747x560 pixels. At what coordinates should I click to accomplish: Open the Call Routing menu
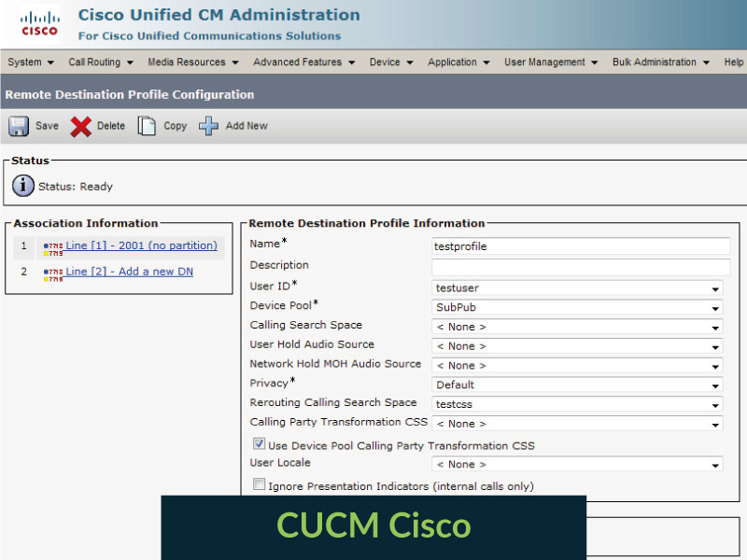coord(101,62)
